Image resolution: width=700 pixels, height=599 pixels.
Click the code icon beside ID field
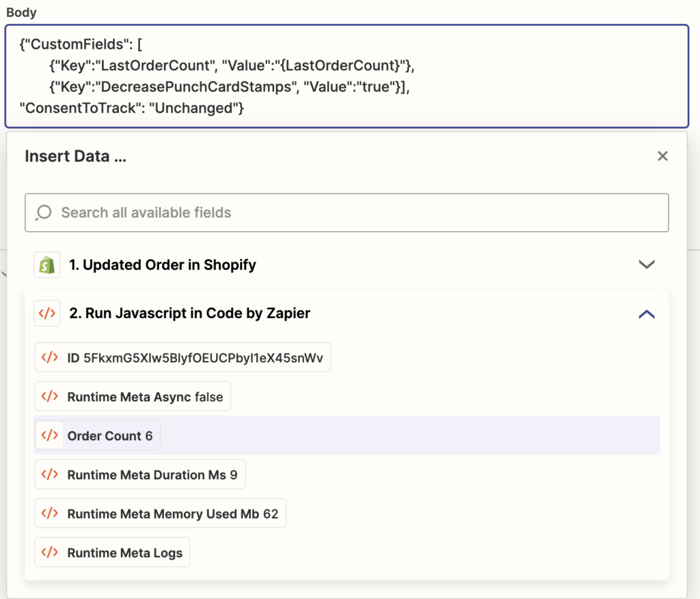tap(49, 358)
